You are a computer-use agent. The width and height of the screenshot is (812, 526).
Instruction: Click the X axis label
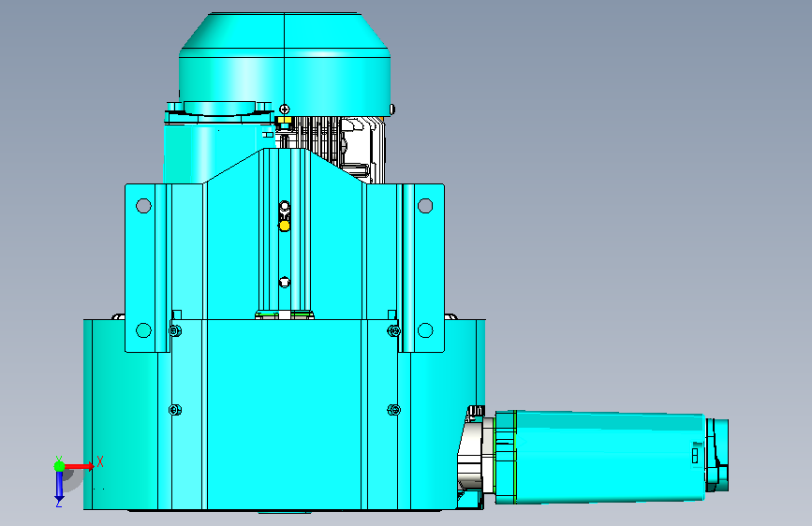pyautogui.click(x=100, y=461)
